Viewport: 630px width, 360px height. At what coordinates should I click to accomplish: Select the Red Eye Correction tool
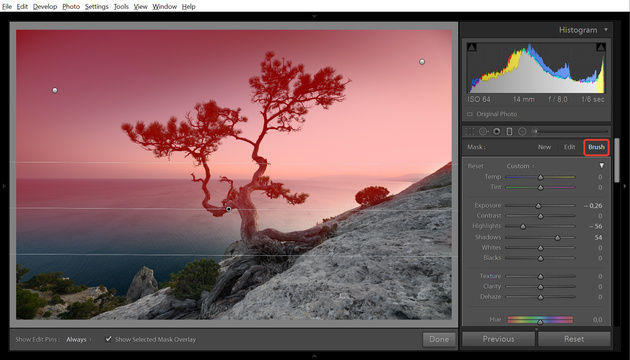[x=497, y=131]
